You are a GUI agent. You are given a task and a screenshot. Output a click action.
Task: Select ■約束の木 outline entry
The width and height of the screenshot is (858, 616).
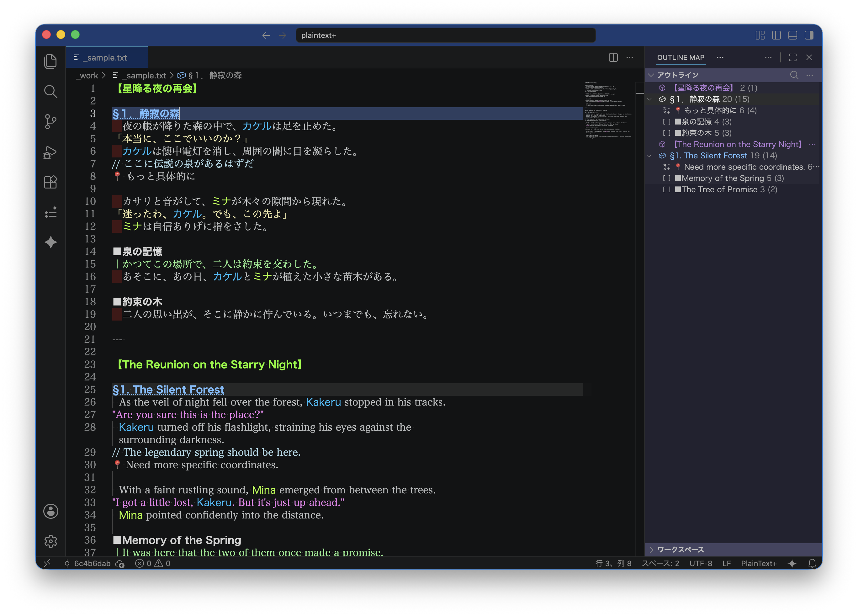coord(693,133)
